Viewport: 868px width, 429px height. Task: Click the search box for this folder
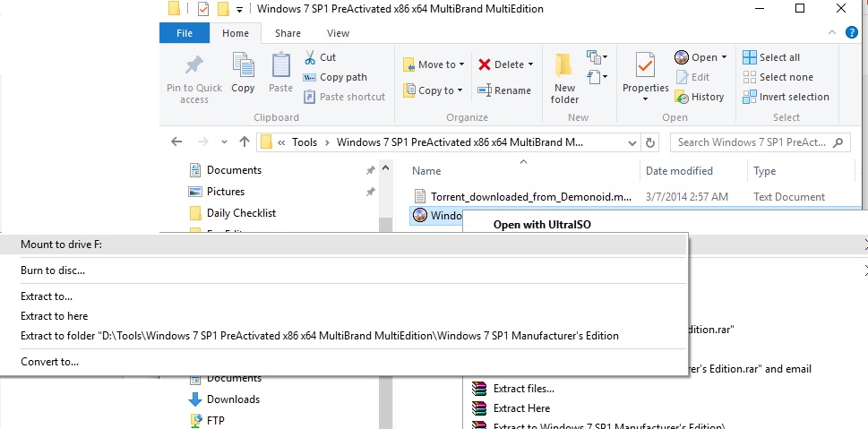(x=760, y=142)
